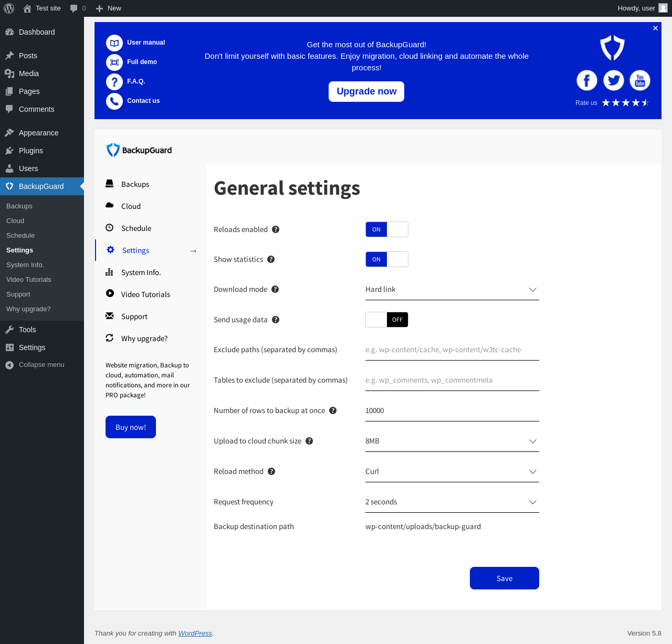Click the Settings gear icon in plugin menu
The width and height of the screenshot is (672, 644).
[x=110, y=250]
